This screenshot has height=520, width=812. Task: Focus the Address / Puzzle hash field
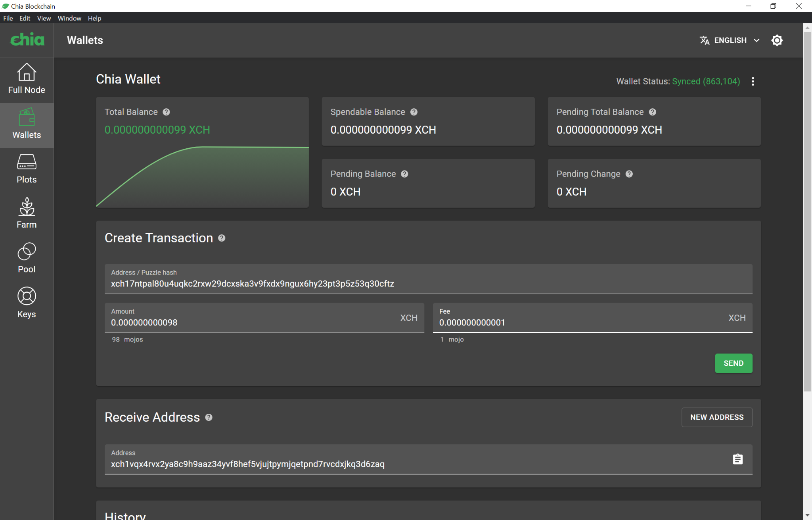pyautogui.click(x=428, y=279)
